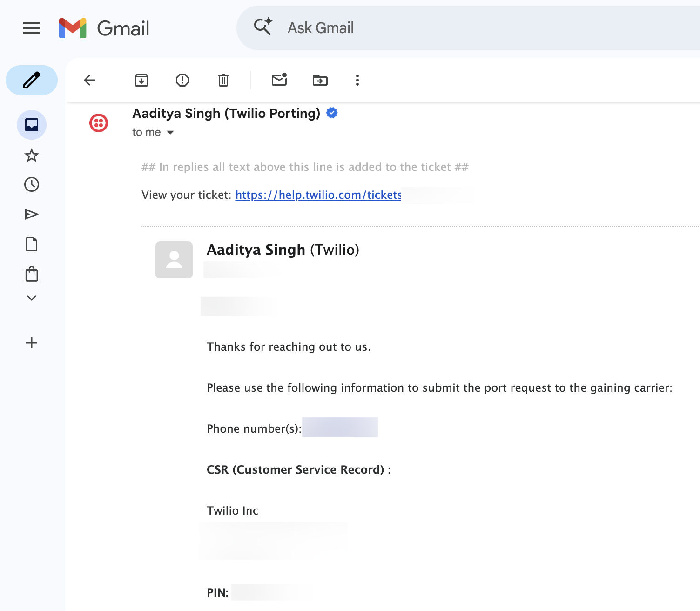Open the Snoozed clock folder
The height and width of the screenshot is (611, 700).
pyautogui.click(x=32, y=184)
